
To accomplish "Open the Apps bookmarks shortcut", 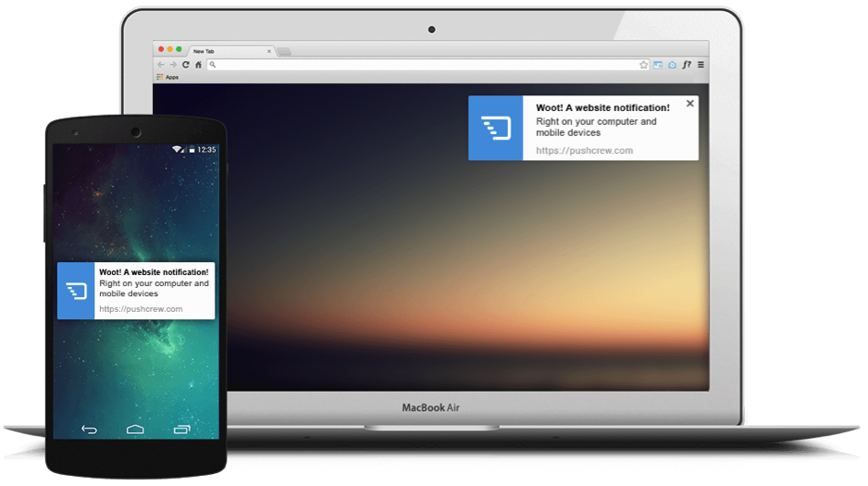I will [167, 77].
